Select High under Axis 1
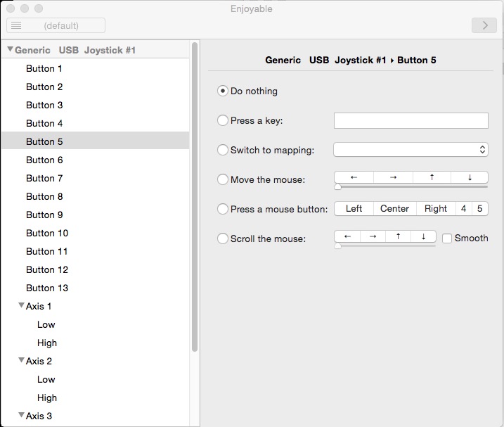The width and height of the screenshot is (504, 427). point(95,343)
